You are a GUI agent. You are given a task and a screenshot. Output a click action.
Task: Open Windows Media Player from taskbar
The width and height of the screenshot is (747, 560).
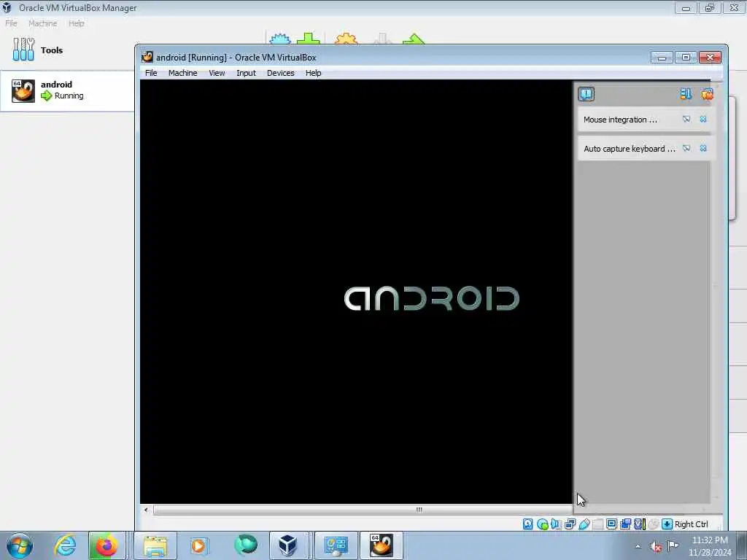pyautogui.click(x=198, y=545)
